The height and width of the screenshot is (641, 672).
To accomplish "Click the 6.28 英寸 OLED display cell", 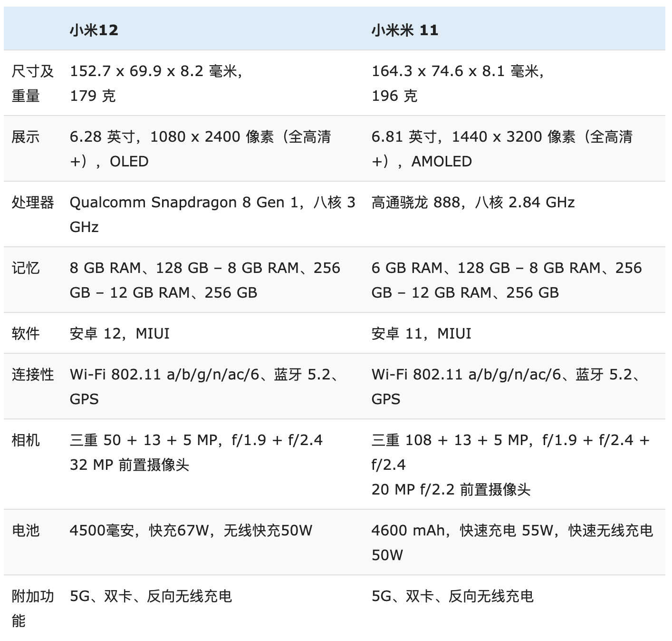I will (200, 149).
